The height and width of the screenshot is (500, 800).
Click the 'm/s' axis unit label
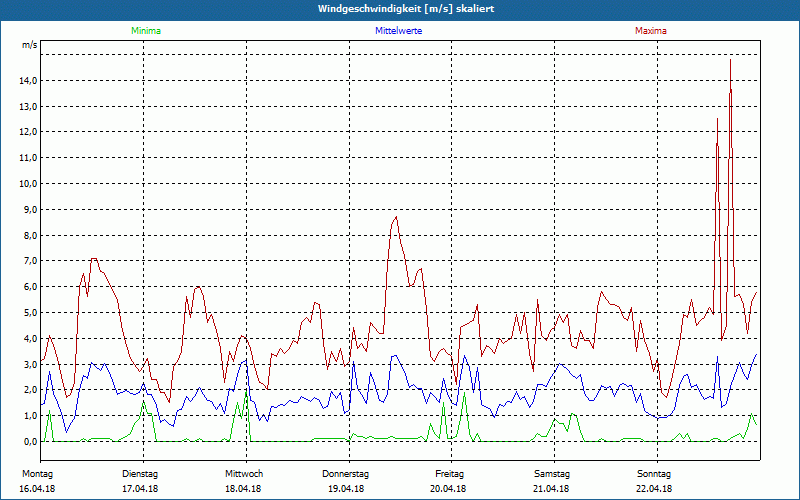point(30,45)
